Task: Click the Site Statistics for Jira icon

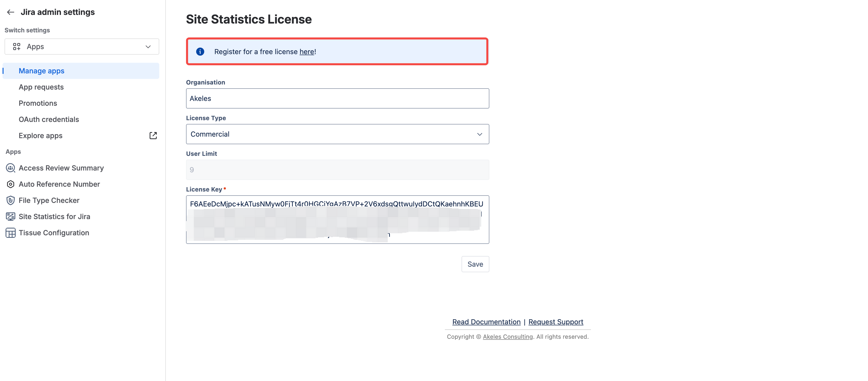Action: click(x=10, y=217)
